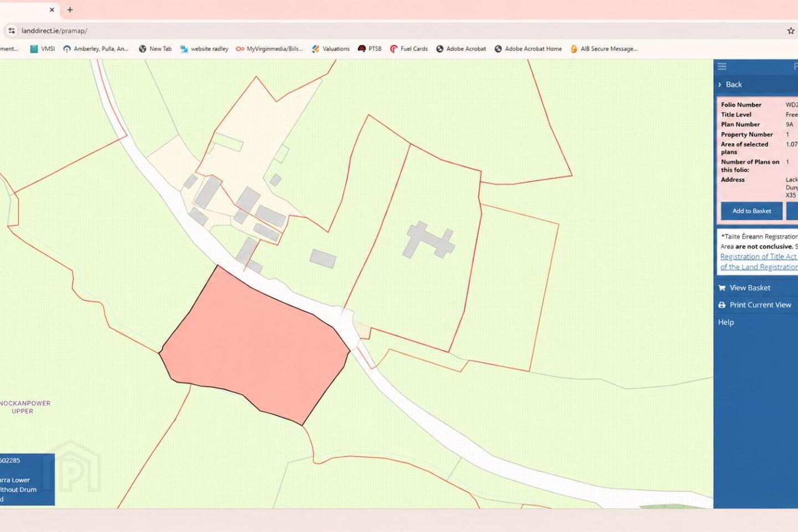This screenshot has width=798, height=532.
Task: Click the Address label in folio details
Action: (733, 180)
